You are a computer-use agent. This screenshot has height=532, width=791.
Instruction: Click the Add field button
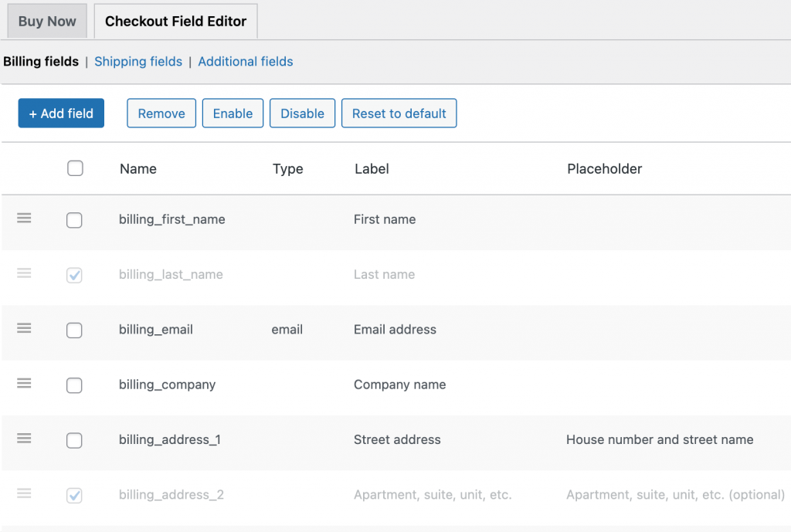(x=61, y=113)
